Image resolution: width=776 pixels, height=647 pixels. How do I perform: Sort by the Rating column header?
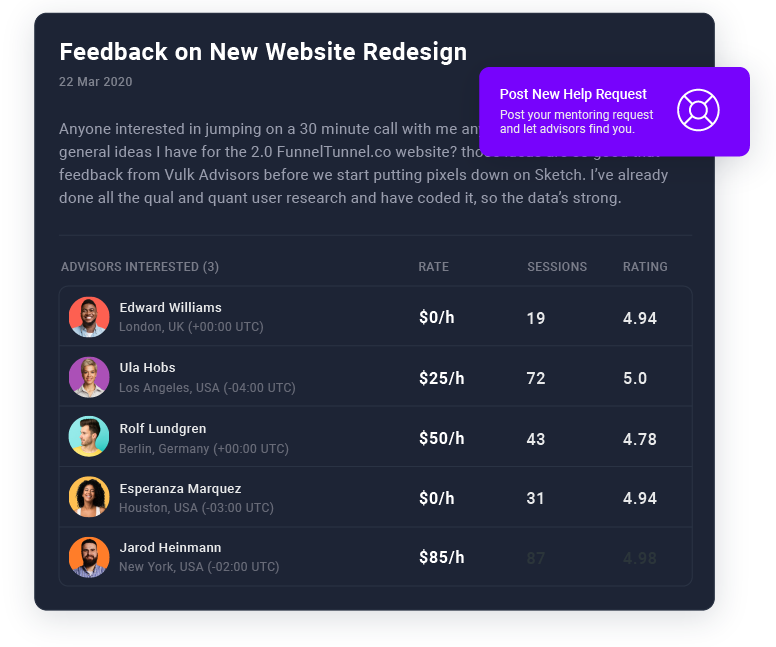point(645,267)
